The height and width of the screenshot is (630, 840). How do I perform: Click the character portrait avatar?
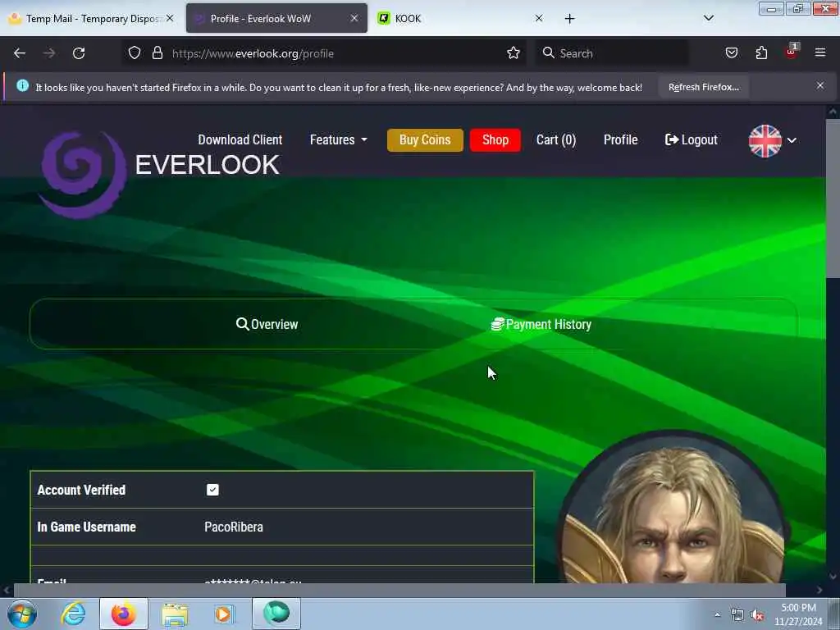(673, 508)
